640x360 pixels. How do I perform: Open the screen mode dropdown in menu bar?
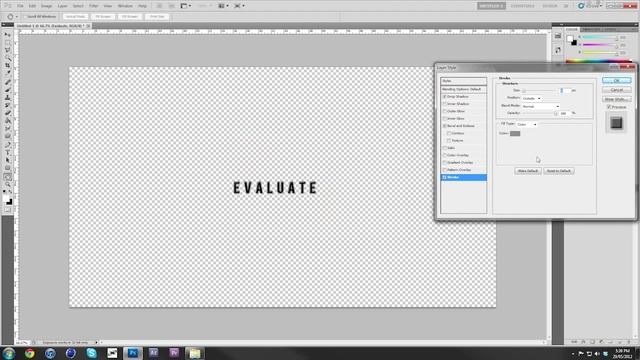point(240,6)
